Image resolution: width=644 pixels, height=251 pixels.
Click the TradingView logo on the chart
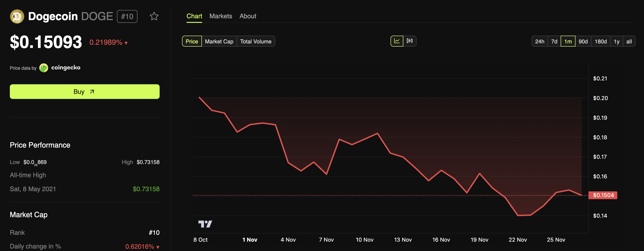[x=205, y=224]
